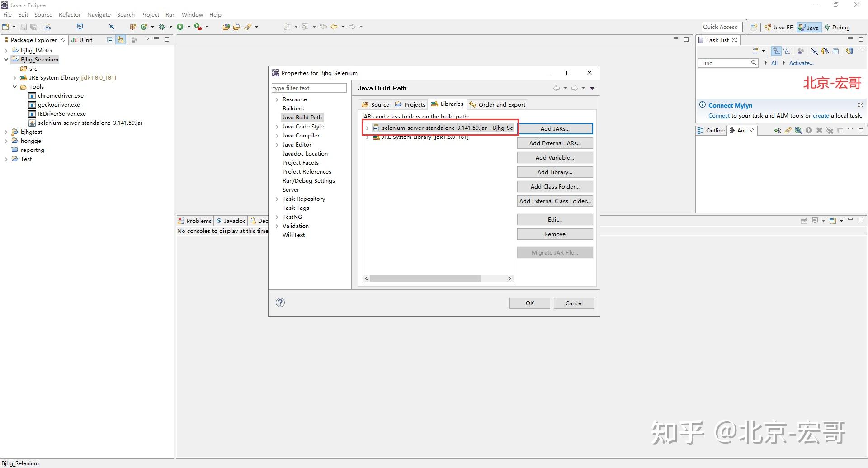Open the Navigate menu

[x=99, y=15]
